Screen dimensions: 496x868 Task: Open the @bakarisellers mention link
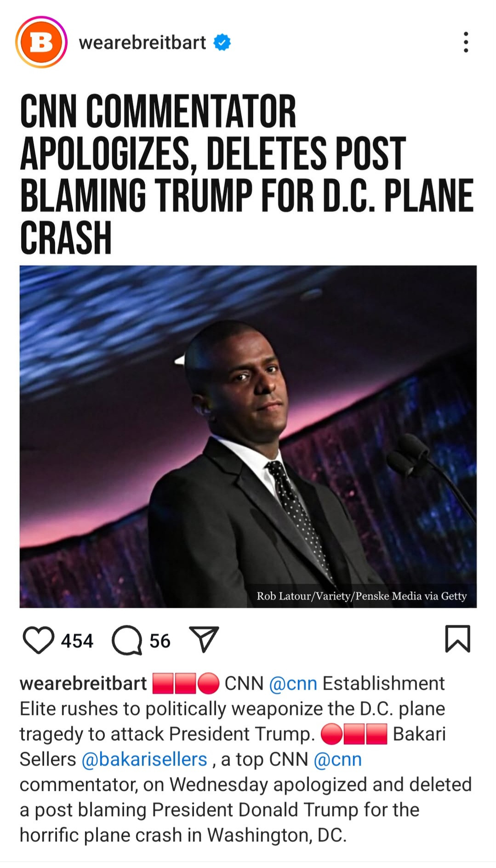[144, 759]
